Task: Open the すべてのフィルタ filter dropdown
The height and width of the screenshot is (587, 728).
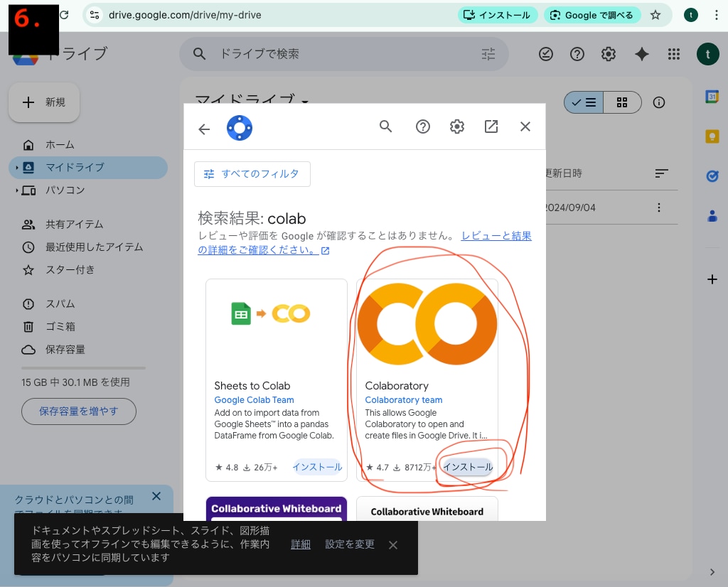Action: 252,173
